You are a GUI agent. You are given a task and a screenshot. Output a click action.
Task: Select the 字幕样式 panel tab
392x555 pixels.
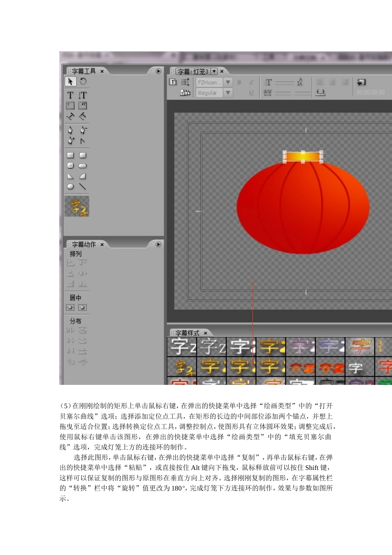(x=187, y=333)
